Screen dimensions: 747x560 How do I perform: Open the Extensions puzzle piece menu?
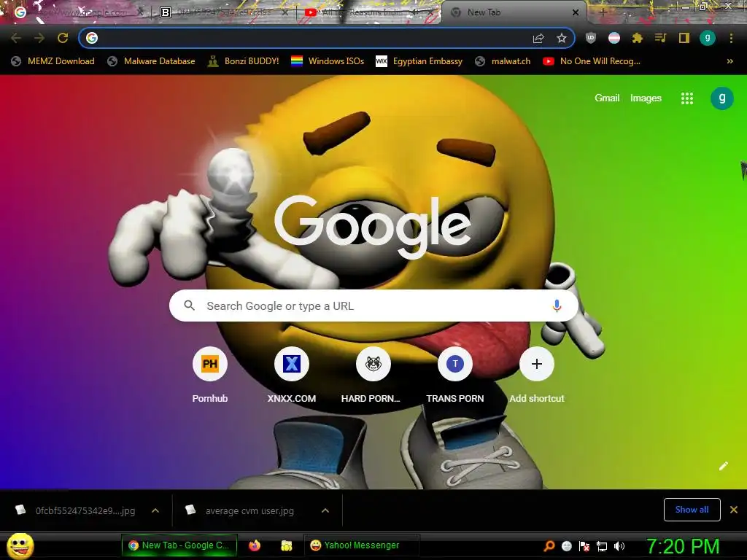(x=638, y=38)
